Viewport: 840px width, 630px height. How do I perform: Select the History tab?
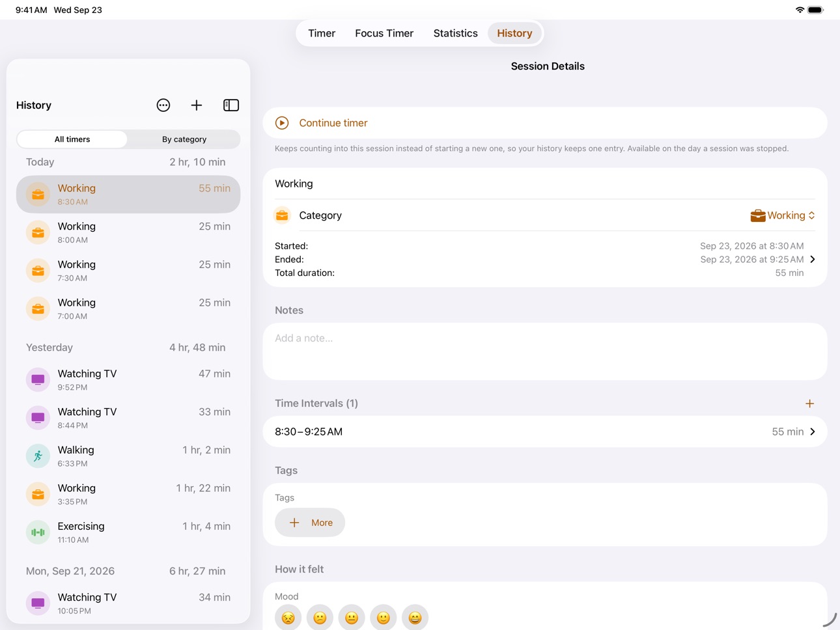(514, 33)
